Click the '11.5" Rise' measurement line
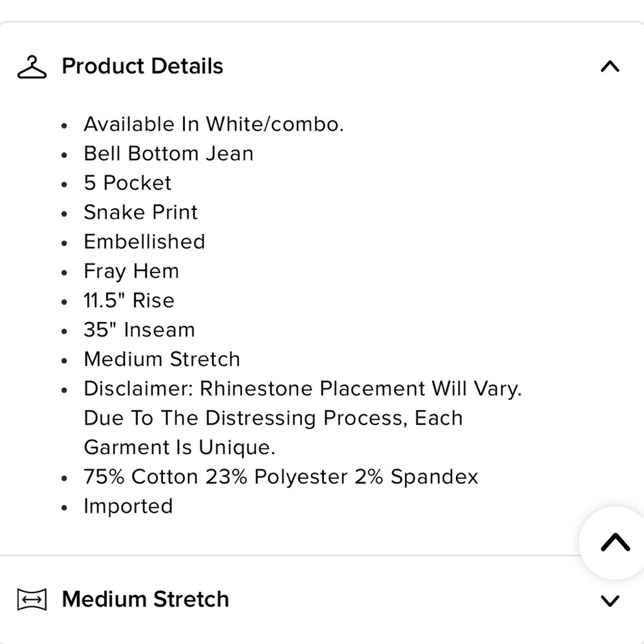 [x=129, y=300]
